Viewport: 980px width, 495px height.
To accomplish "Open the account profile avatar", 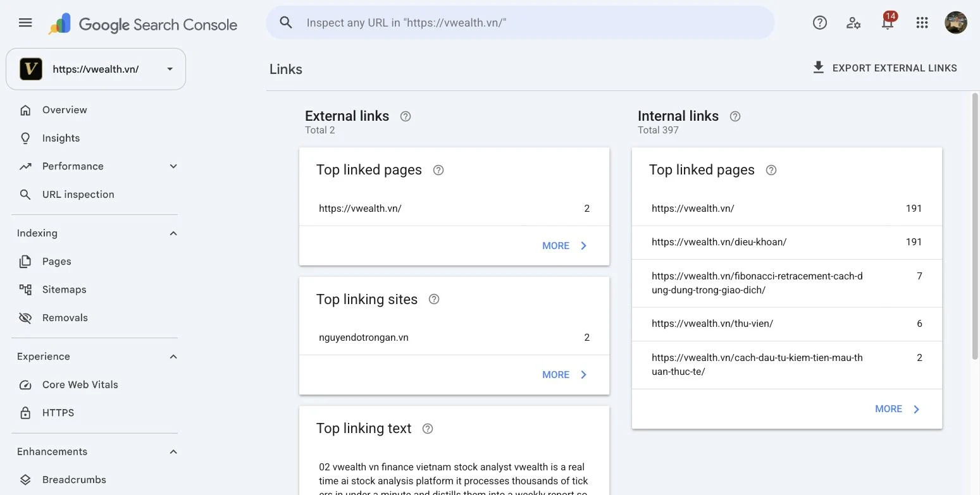I will coord(956,23).
